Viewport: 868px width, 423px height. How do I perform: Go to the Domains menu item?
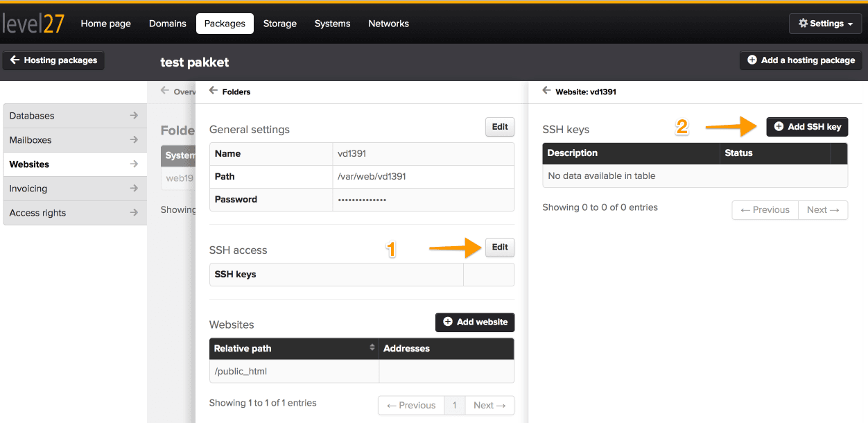168,24
